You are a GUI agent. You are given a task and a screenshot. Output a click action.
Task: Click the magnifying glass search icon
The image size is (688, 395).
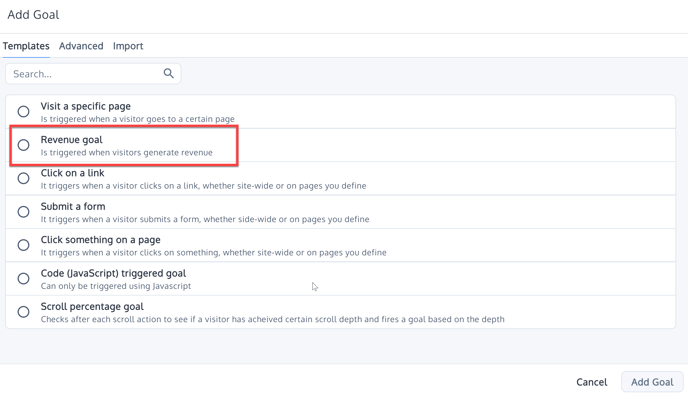click(x=168, y=73)
